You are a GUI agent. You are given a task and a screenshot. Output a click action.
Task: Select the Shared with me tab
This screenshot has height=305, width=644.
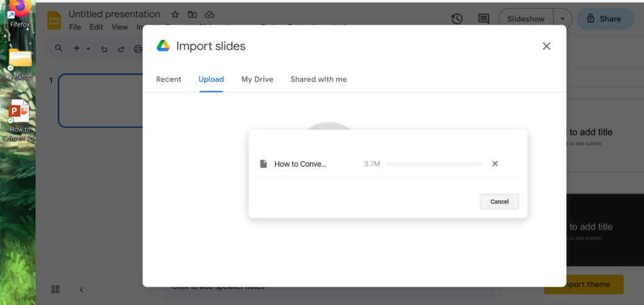click(318, 79)
